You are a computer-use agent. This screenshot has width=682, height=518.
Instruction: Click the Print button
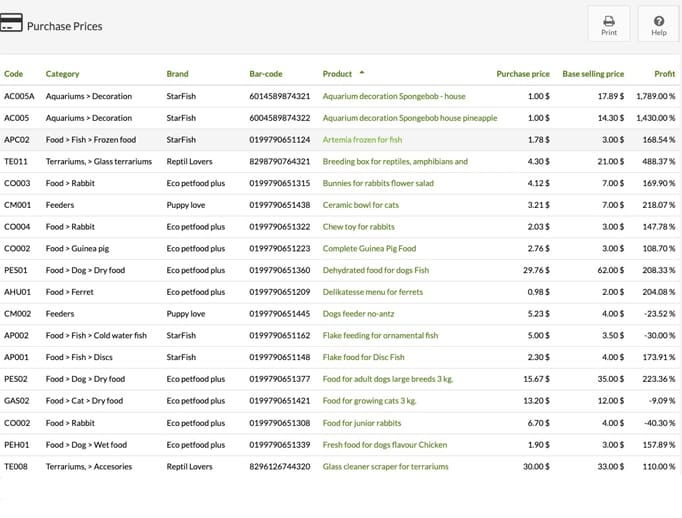tap(609, 24)
